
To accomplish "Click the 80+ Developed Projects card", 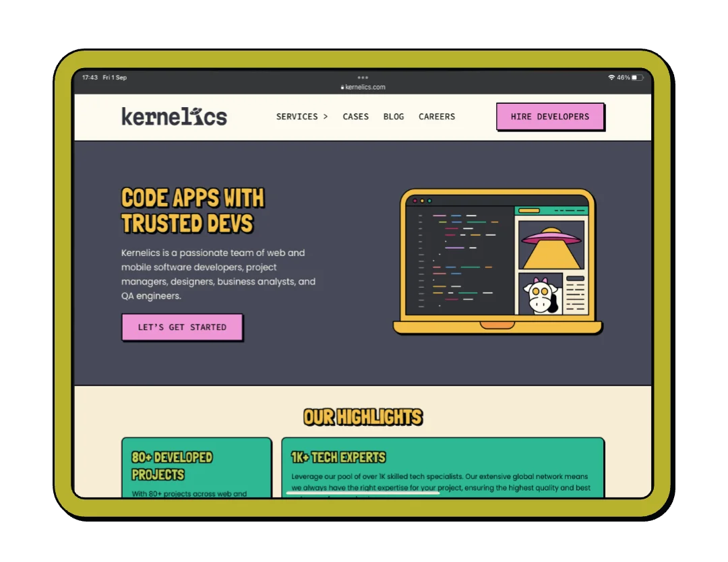I will [x=196, y=468].
